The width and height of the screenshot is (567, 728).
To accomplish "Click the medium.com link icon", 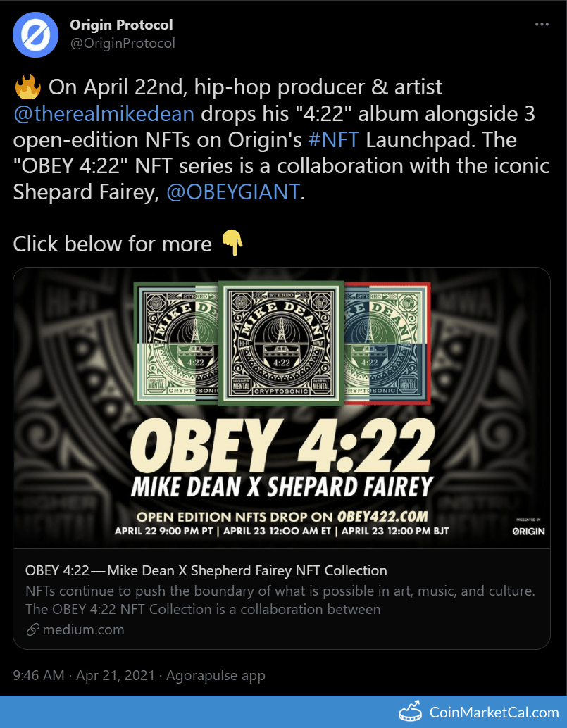I will 32,629.
